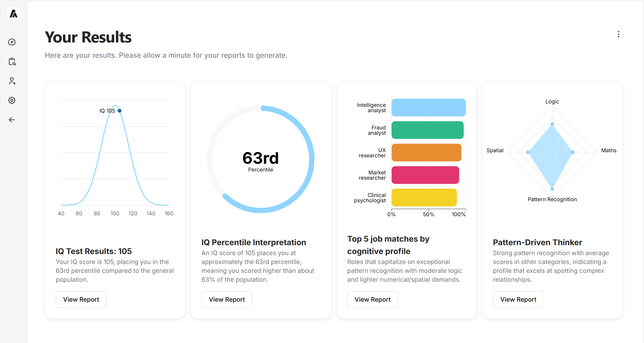
Task: Select the Market researcher pink bar
Action: click(x=425, y=175)
